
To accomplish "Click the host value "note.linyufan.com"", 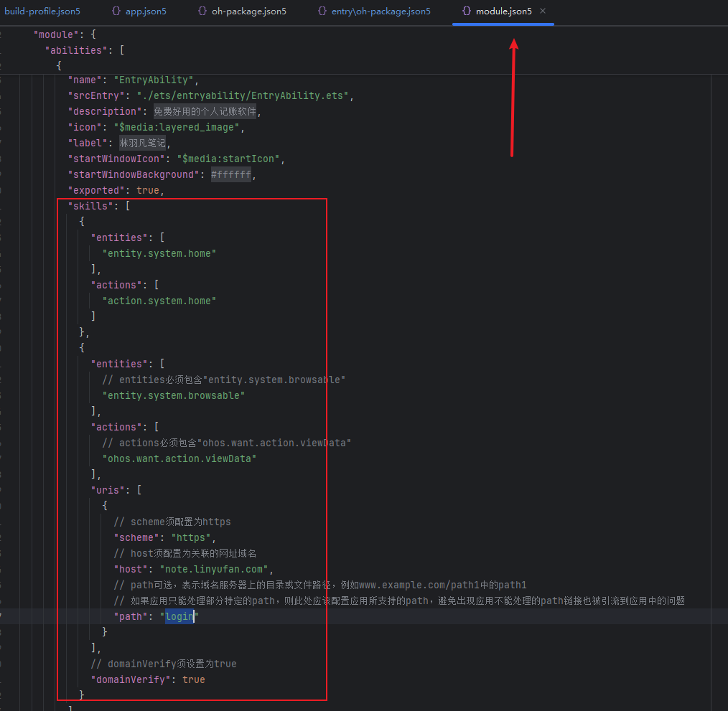I will 213,569.
